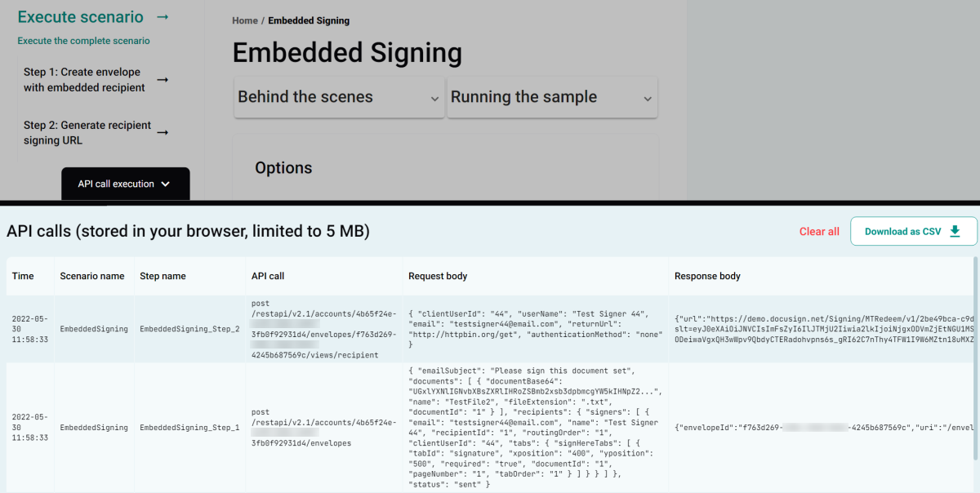
Task: Click the arrow icon next to Step 2
Action: [x=164, y=132]
